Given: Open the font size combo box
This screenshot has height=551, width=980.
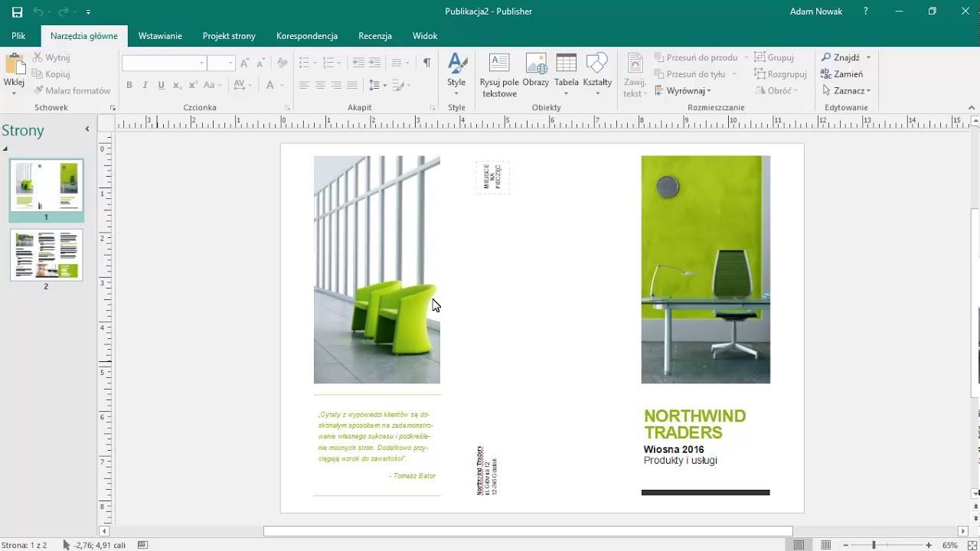Looking at the screenshot, I should [x=220, y=64].
